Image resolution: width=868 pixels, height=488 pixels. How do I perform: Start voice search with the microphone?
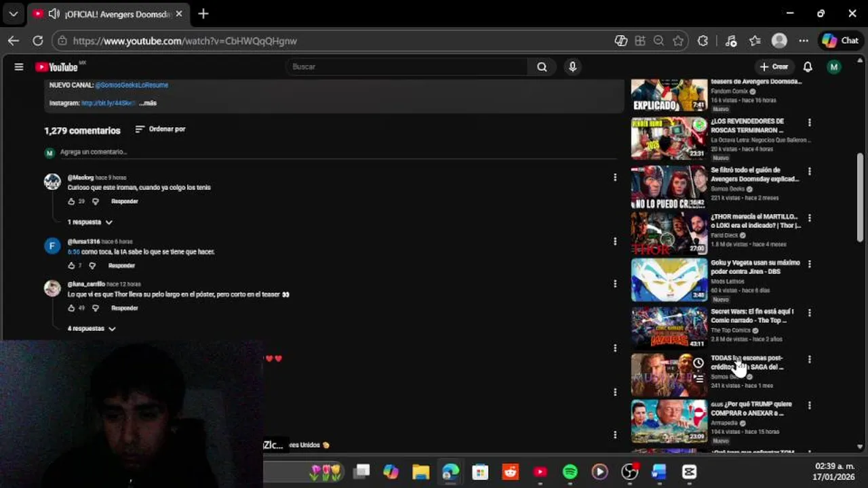tap(572, 66)
